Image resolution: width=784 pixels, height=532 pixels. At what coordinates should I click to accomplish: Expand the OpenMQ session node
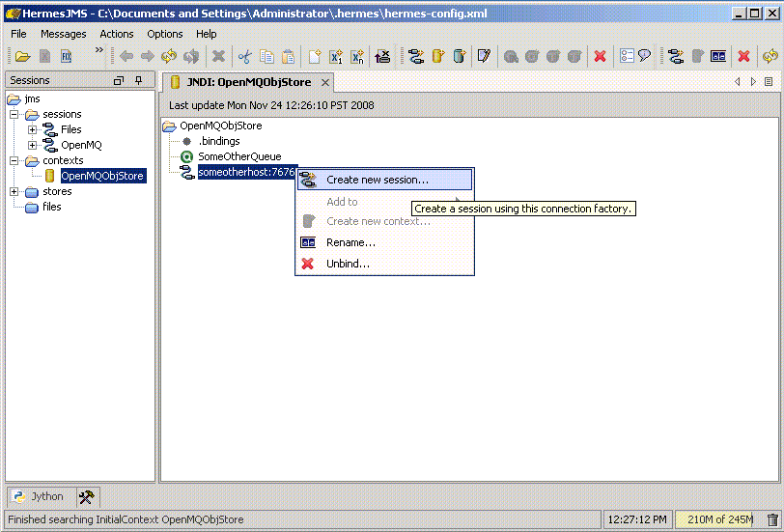(32, 145)
